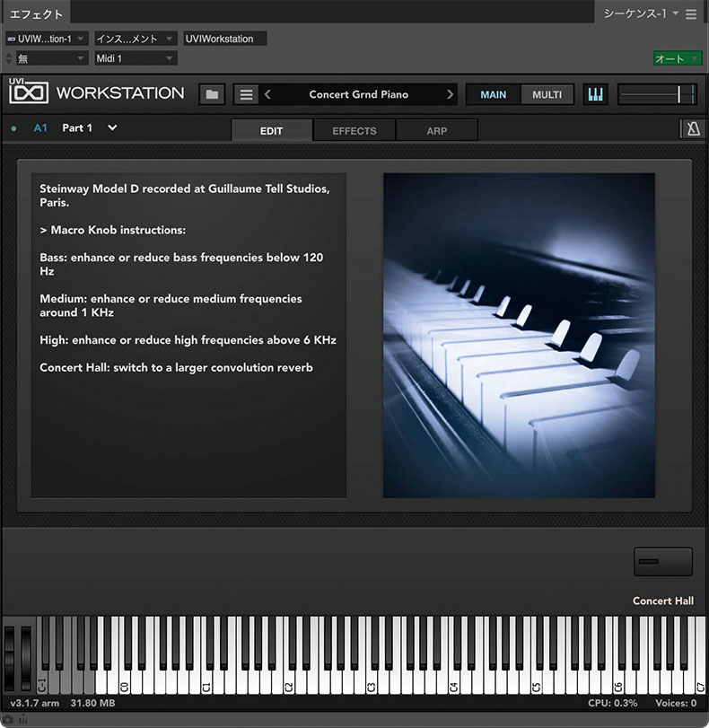
Task: Go to next preset with right arrow
Action: point(450,95)
